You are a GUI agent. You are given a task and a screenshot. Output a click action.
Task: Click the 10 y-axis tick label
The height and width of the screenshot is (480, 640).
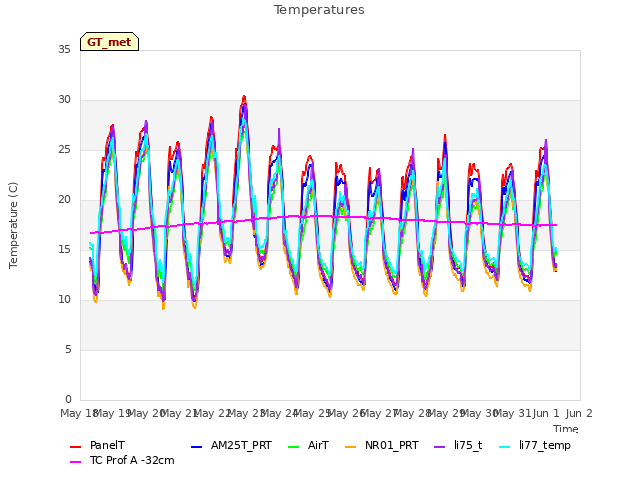(x=64, y=300)
